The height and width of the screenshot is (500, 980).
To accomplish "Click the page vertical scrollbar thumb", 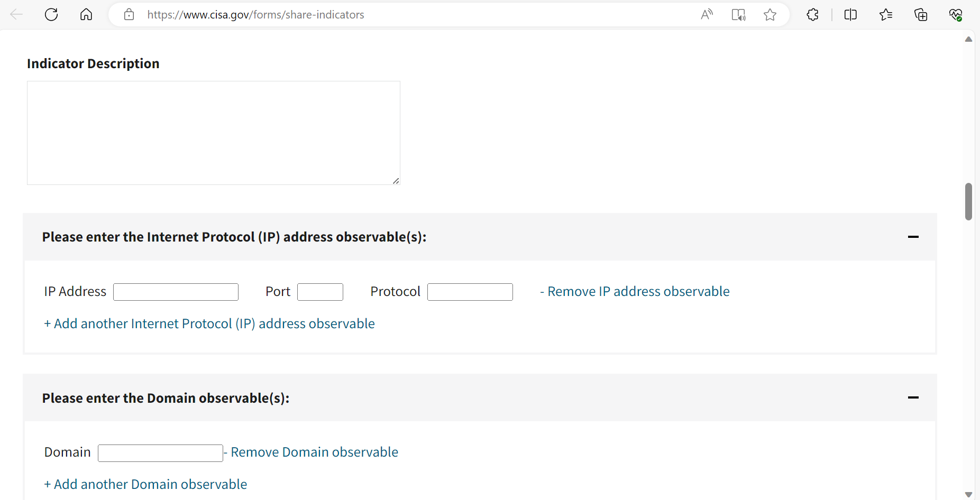I will [x=968, y=201].
